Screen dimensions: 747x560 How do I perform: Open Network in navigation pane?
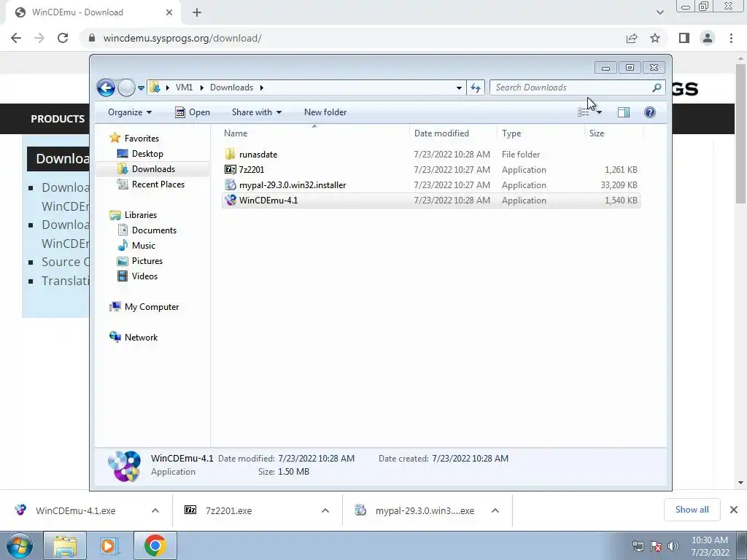click(x=141, y=338)
